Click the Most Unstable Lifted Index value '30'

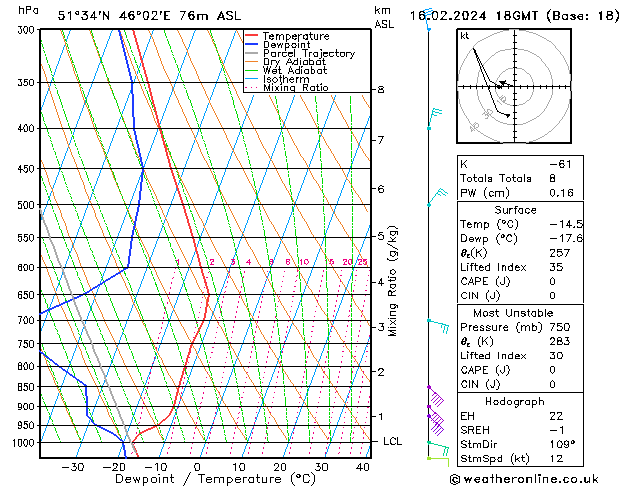[x=556, y=356]
